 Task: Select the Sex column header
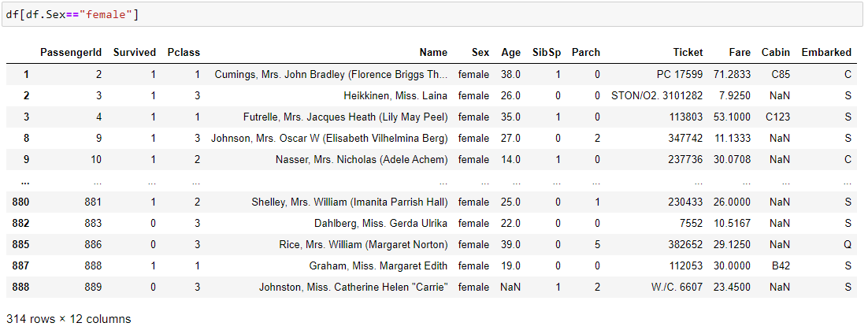[480, 53]
